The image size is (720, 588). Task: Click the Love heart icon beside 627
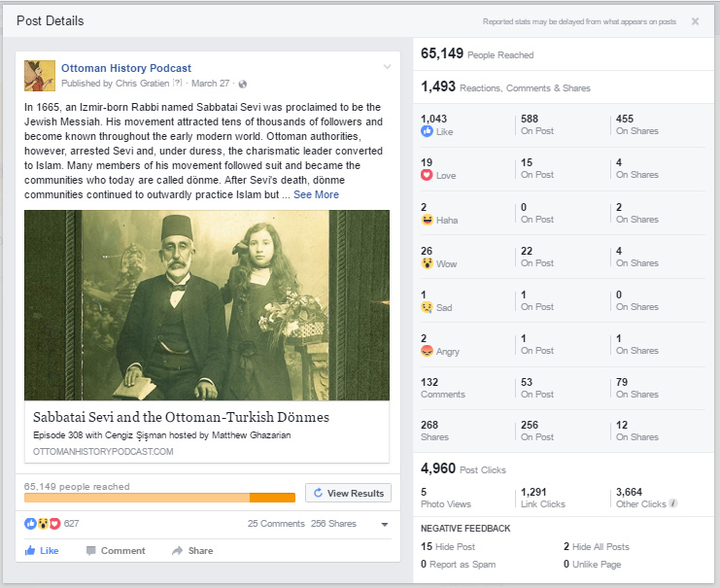pos(54,523)
